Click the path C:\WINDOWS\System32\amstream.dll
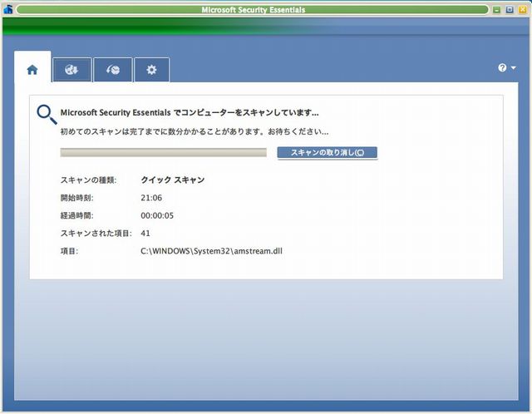532x414 pixels. coord(211,251)
